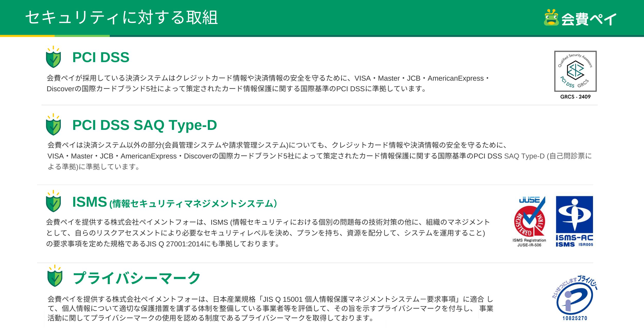
Task: Click the JUSE-IR-506 registration label
Action: [x=529, y=245]
